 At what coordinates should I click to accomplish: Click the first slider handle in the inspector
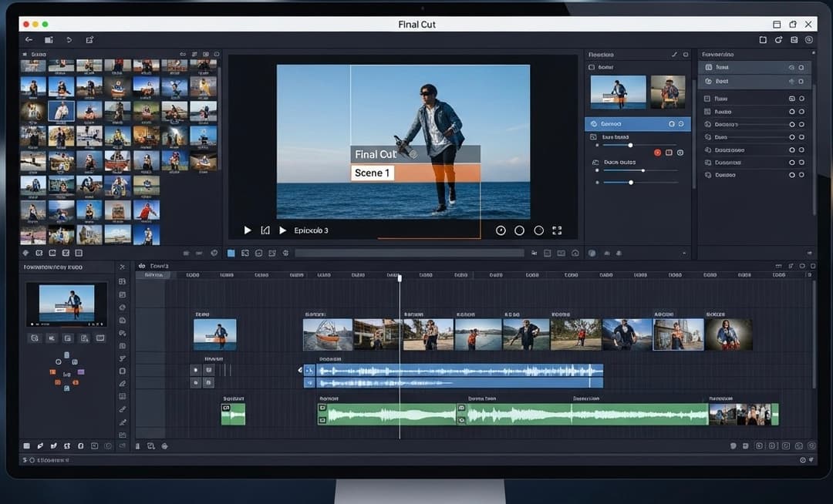tap(630, 145)
